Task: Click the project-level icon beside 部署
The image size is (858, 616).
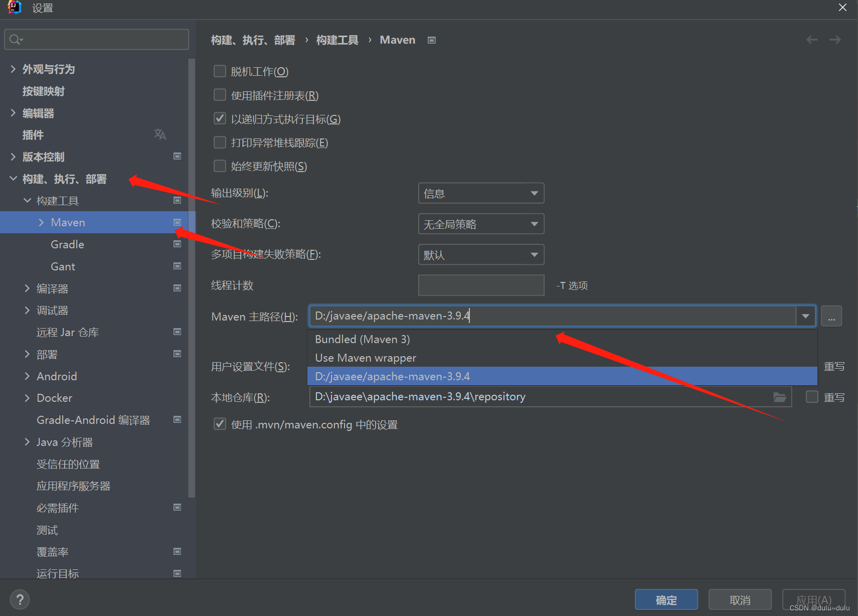Action: (177, 354)
